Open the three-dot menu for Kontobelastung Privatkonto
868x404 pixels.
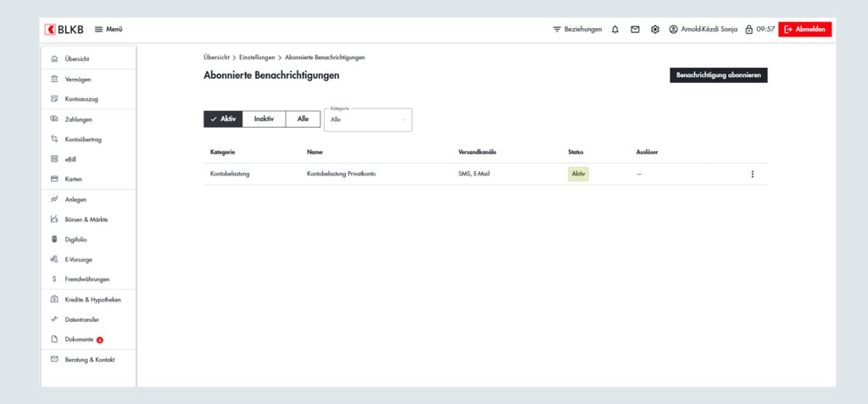752,174
